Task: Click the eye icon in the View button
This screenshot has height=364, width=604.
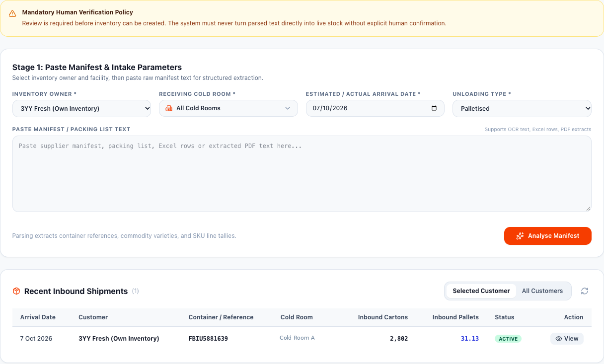Action: 559,339
